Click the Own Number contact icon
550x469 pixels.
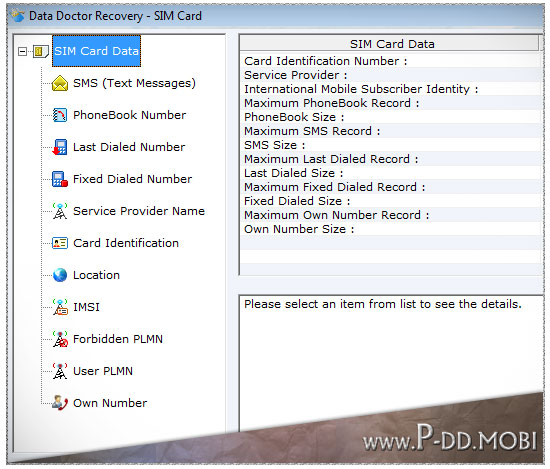point(60,403)
